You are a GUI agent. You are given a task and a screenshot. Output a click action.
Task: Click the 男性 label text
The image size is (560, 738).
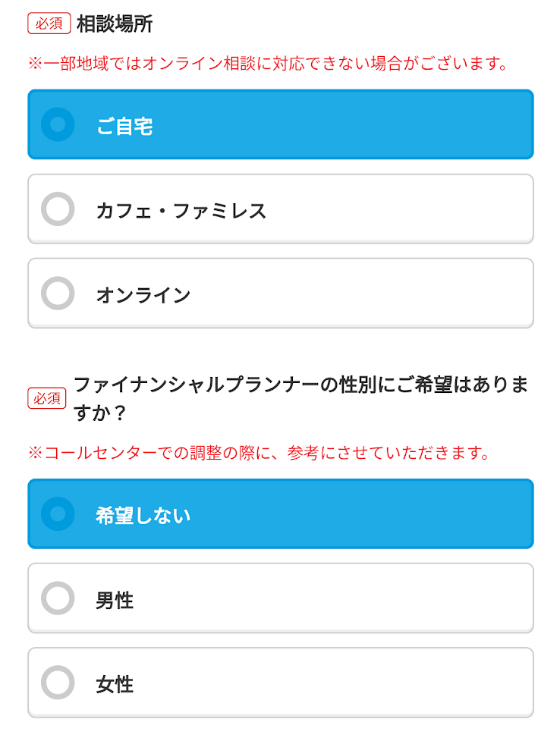coord(115,600)
